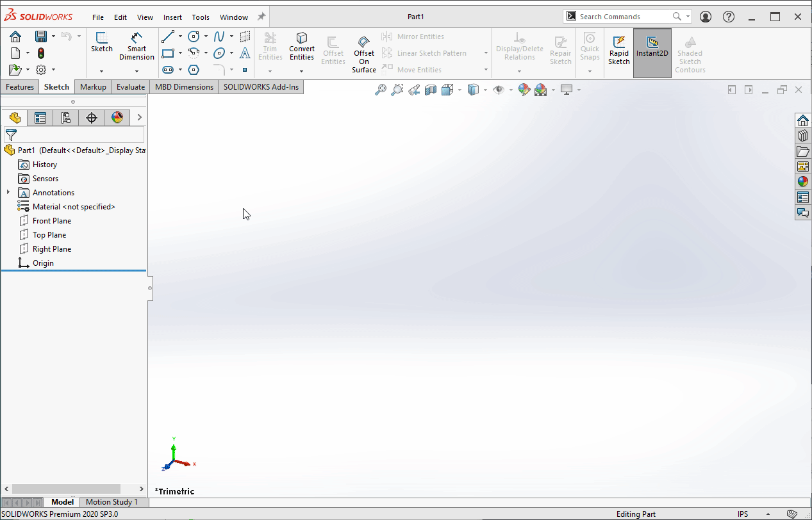Click the Convert Entities button

301,46
